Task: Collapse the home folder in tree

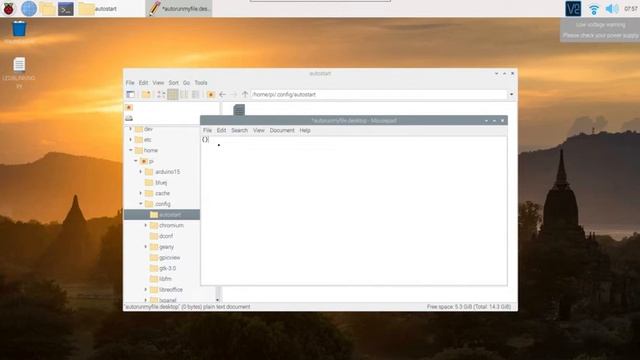Action: (x=131, y=150)
